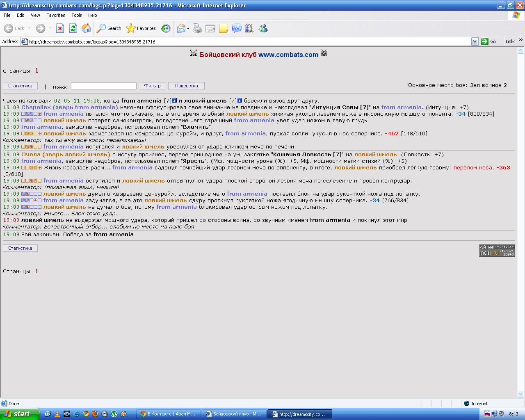525x420 pixels.
Task: Open the Favorites menu in the menu bar
Action: click(56, 15)
